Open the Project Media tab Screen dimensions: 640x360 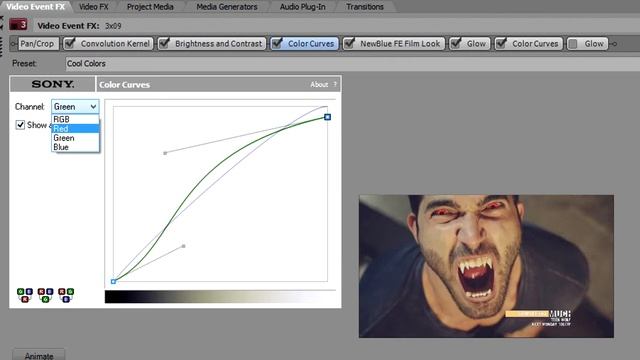(x=150, y=7)
